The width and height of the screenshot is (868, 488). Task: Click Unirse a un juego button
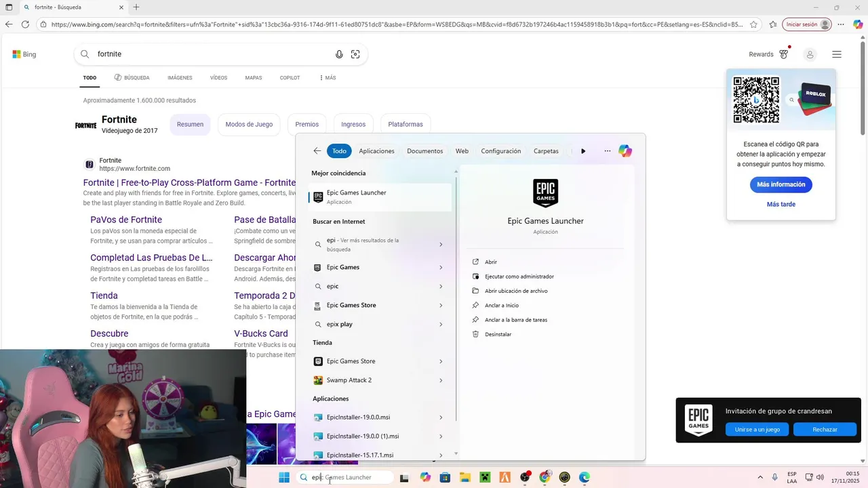click(x=757, y=430)
